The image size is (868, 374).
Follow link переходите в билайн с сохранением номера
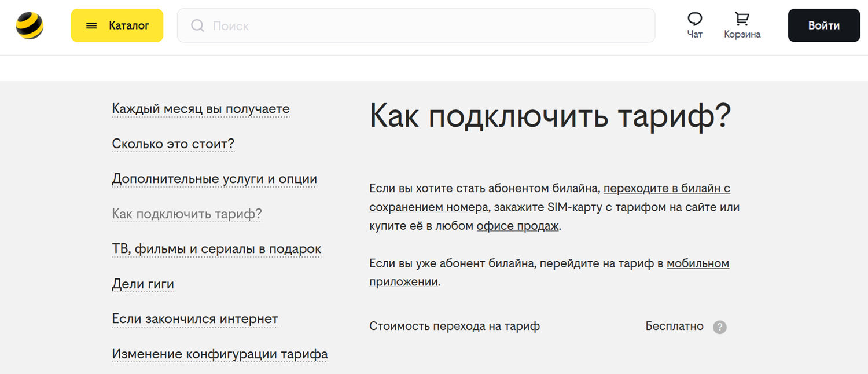(x=550, y=197)
